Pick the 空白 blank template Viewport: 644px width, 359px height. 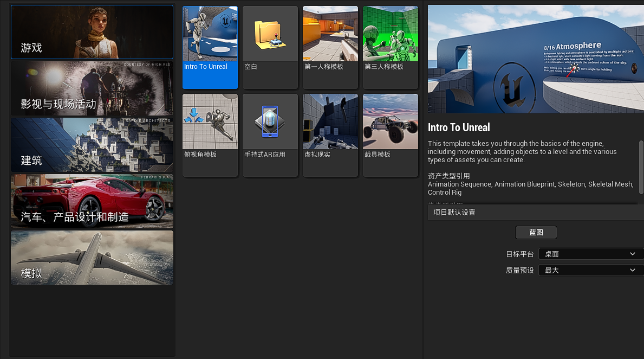(x=270, y=47)
